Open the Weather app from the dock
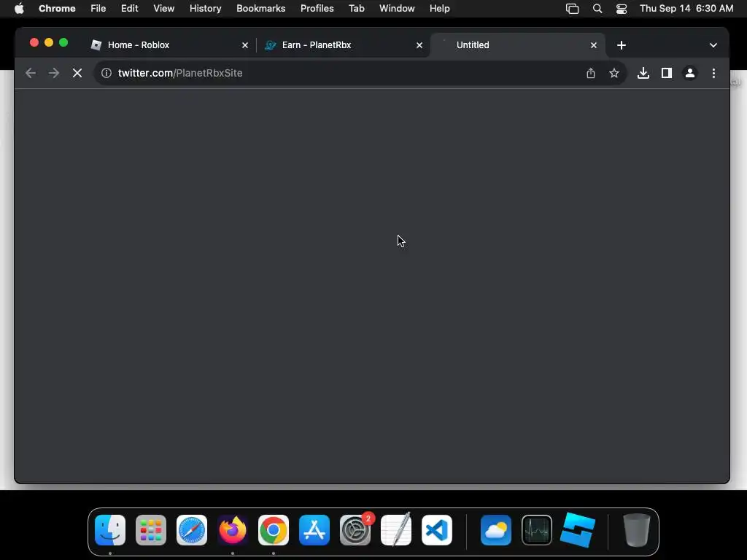Image resolution: width=747 pixels, height=560 pixels. tap(496, 530)
